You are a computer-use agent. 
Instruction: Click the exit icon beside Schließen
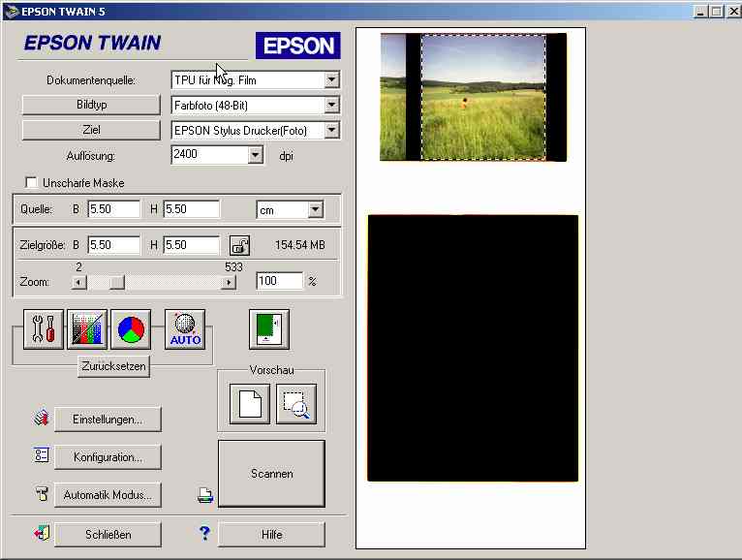point(42,533)
